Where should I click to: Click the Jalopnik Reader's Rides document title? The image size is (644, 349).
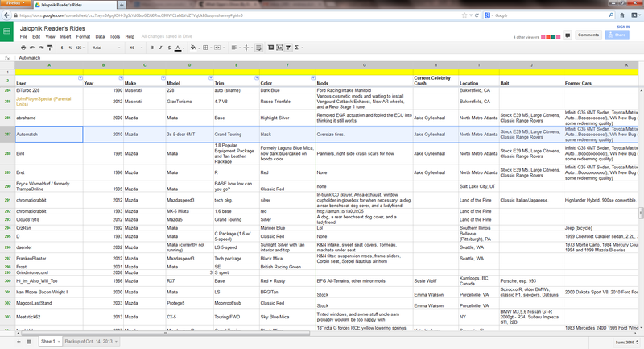[52, 28]
